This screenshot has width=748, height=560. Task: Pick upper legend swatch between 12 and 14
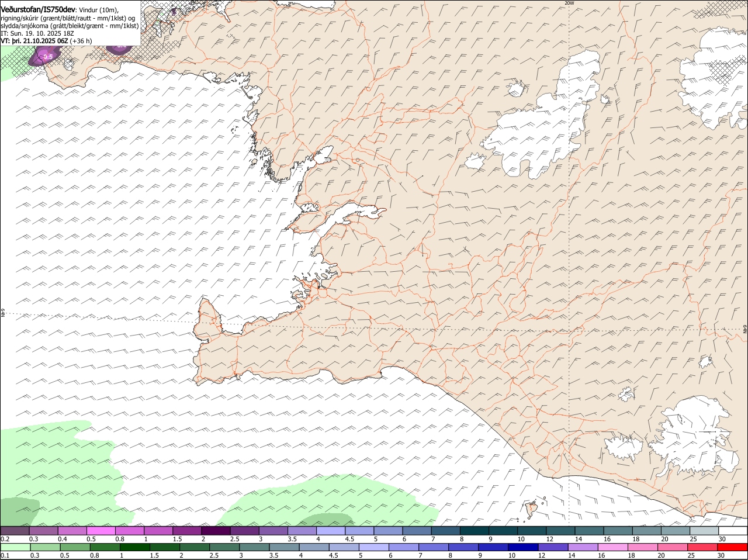tap(560, 531)
